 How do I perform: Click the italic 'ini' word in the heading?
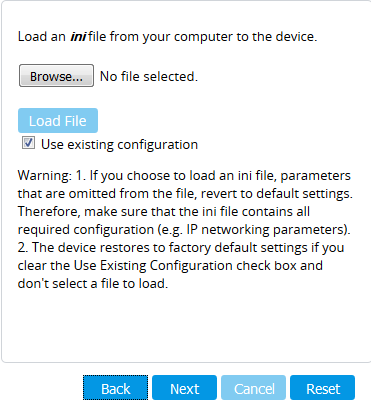point(78,36)
